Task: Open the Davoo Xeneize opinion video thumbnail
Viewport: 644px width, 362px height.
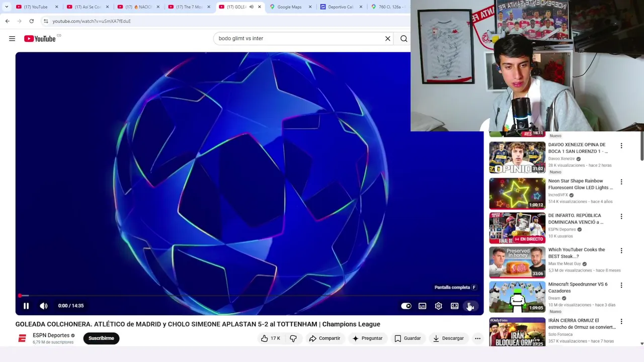Action: click(x=517, y=157)
